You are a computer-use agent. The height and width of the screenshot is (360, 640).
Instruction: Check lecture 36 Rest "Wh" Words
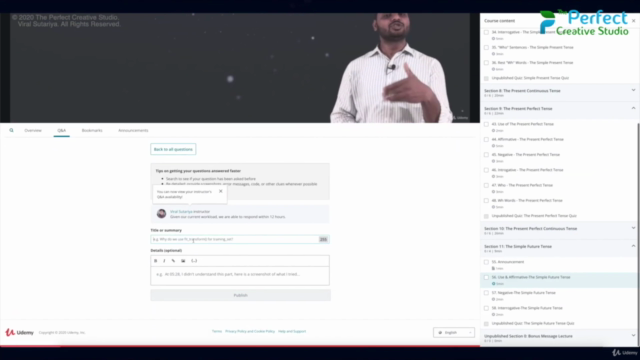(x=486, y=63)
